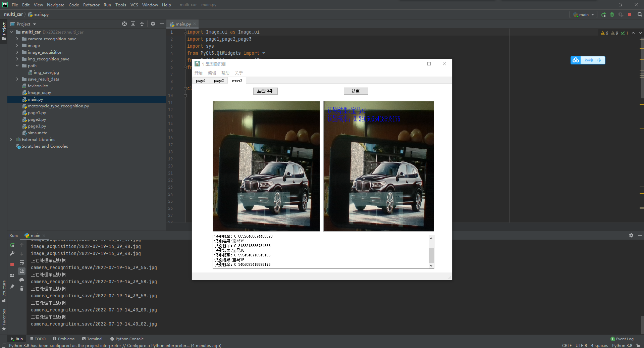Click Expand All icon in Project panel
This screenshot has height=348, width=644.
133,24
